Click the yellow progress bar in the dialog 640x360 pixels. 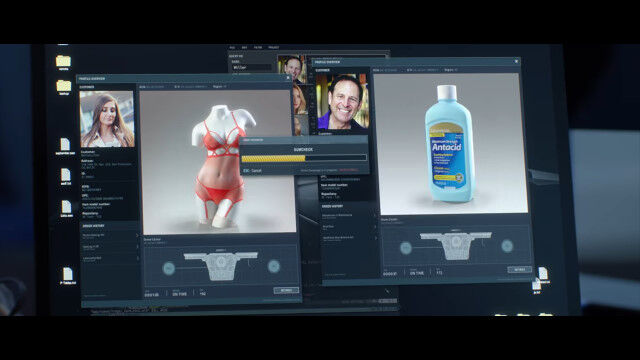[x=273, y=158]
